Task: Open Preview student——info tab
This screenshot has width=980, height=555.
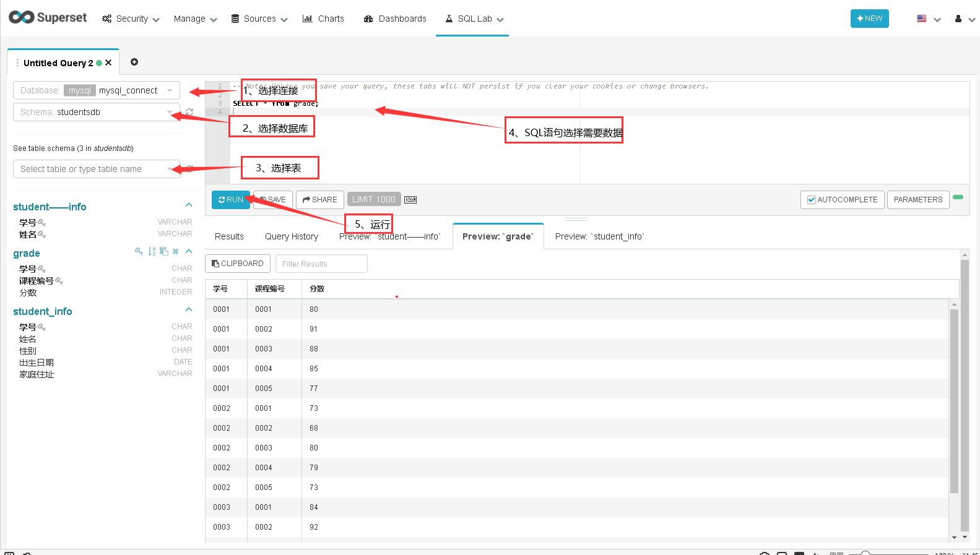Action: (x=390, y=236)
